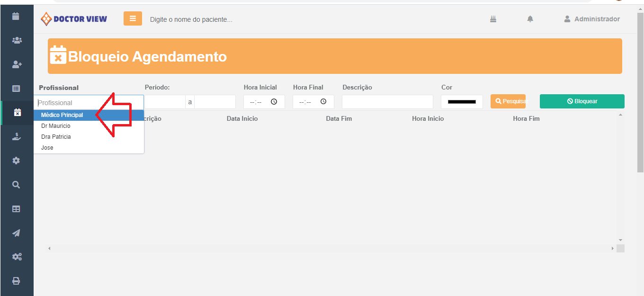Click the birthday cake icon in header

pos(493,19)
